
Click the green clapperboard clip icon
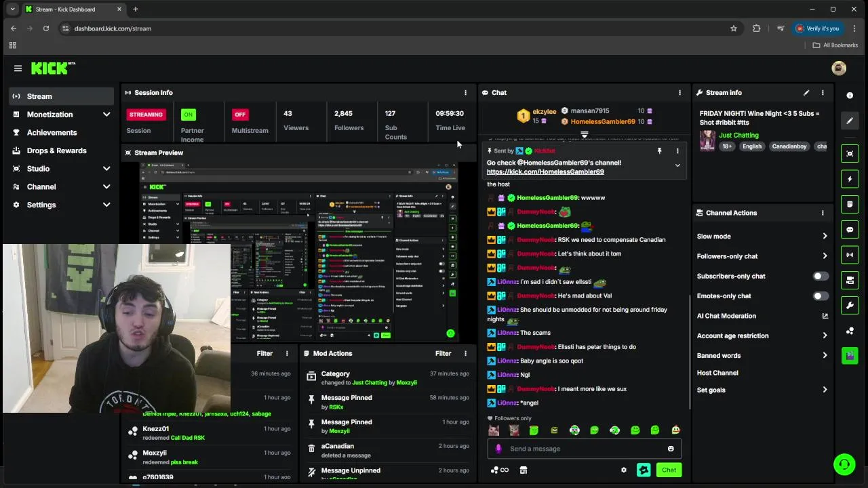[x=850, y=355]
